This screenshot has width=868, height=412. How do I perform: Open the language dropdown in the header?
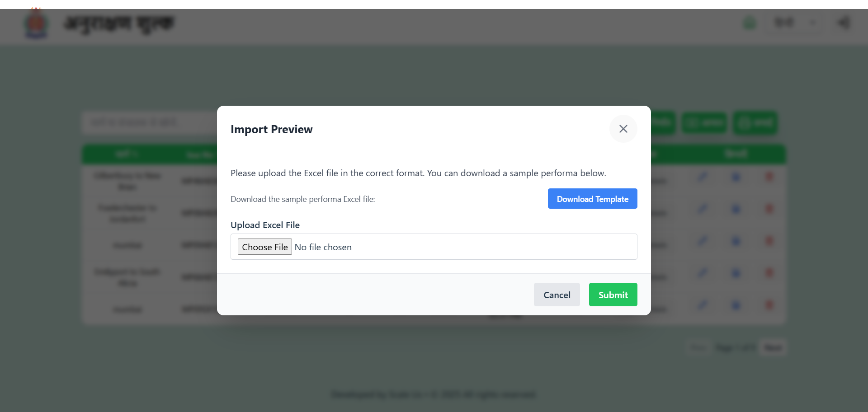point(794,23)
